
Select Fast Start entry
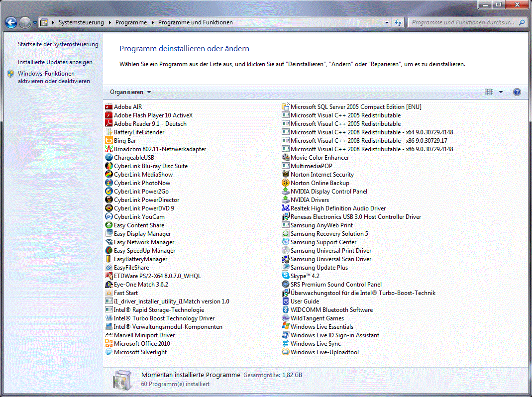coord(122,293)
